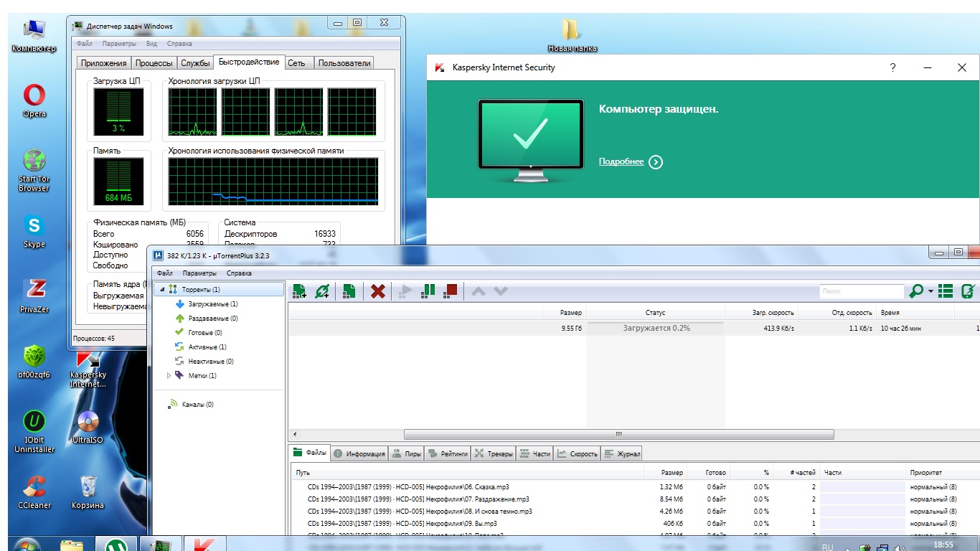This screenshot has width=980, height=551.
Task: Open the search provider dropdown arrow
Action: coord(930,291)
